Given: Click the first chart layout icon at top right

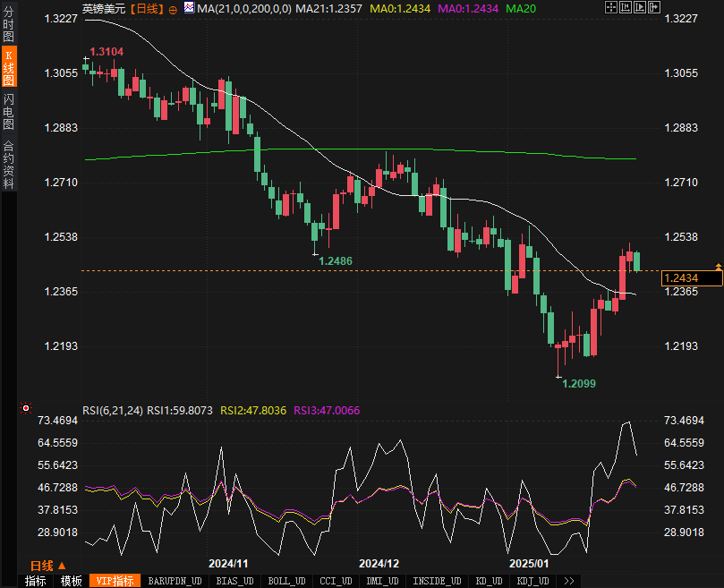Looking at the screenshot, I should (x=611, y=8).
